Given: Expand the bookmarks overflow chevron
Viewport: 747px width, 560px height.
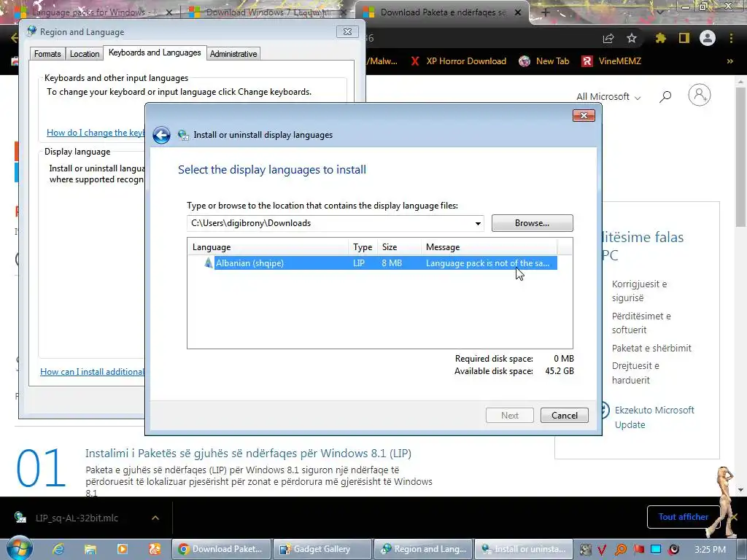Looking at the screenshot, I should point(729,61).
